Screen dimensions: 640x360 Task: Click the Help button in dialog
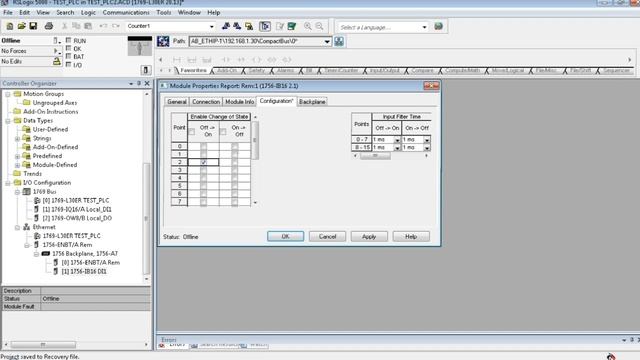pos(411,236)
